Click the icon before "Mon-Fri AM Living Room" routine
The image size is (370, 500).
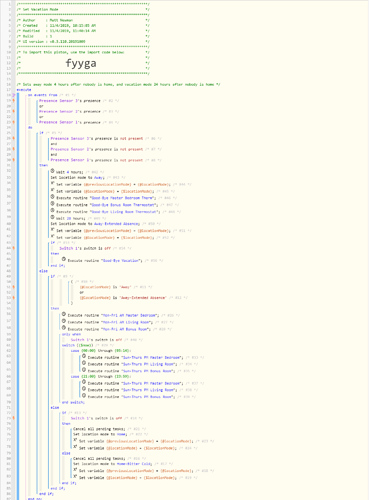point(64,321)
